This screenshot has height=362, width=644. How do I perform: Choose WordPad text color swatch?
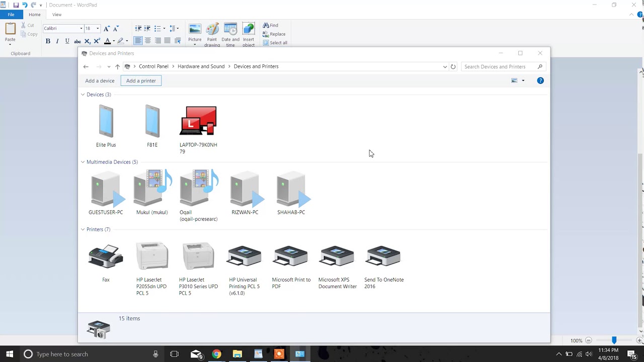click(107, 41)
